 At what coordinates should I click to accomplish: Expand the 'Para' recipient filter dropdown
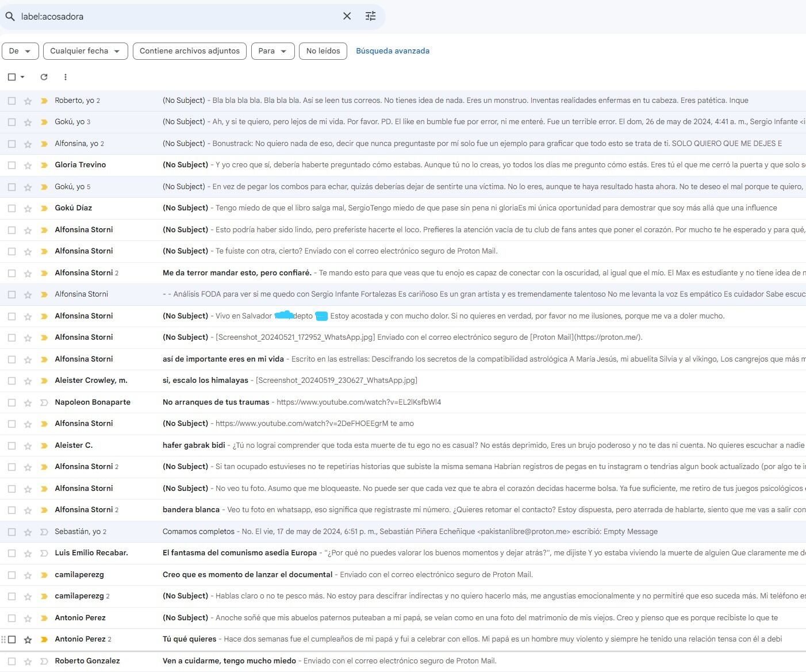click(x=272, y=51)
